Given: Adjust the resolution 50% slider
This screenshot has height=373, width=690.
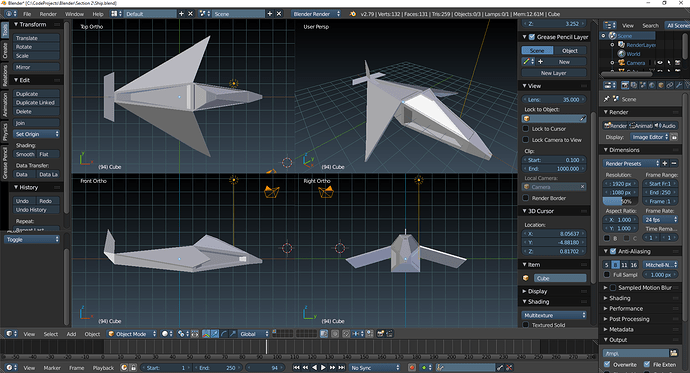Looking at the screenshot, I should point(620,201).
